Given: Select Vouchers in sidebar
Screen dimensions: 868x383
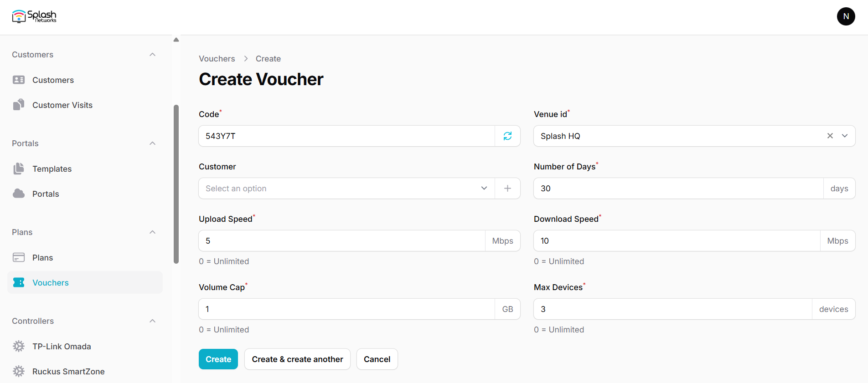Looking at the screenshot, I should click(x=85, y=283).
